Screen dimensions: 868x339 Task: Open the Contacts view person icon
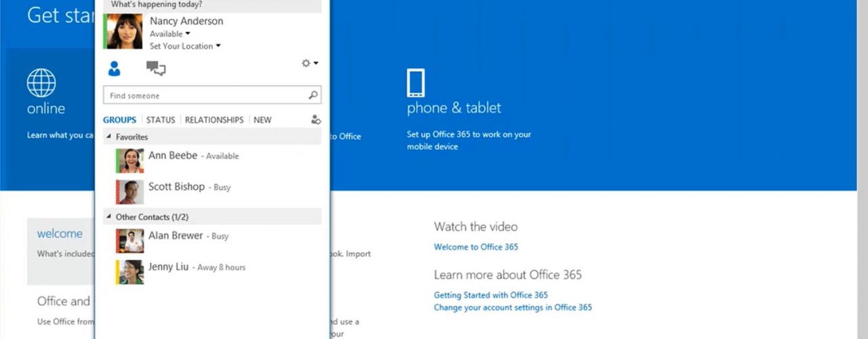click(x=114, y=68)
